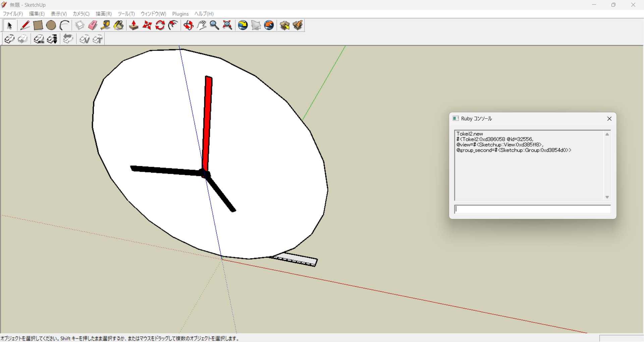Pick the Tape Measure tool

coord(106,25)
